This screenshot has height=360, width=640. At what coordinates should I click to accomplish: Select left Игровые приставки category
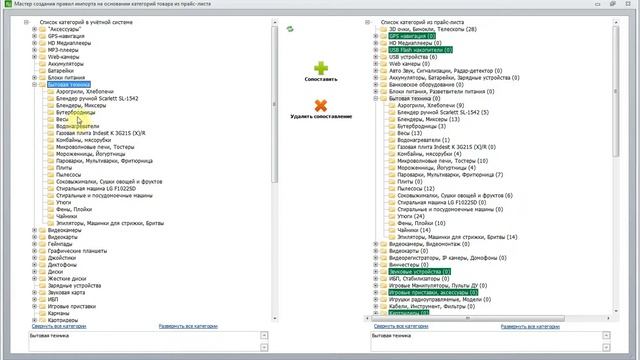[71, 307]
